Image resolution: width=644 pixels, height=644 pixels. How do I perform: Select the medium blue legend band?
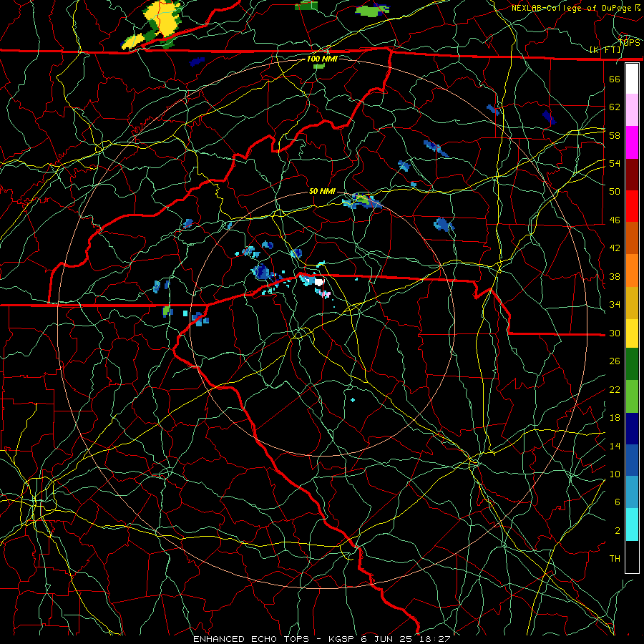tap(632, 460)
